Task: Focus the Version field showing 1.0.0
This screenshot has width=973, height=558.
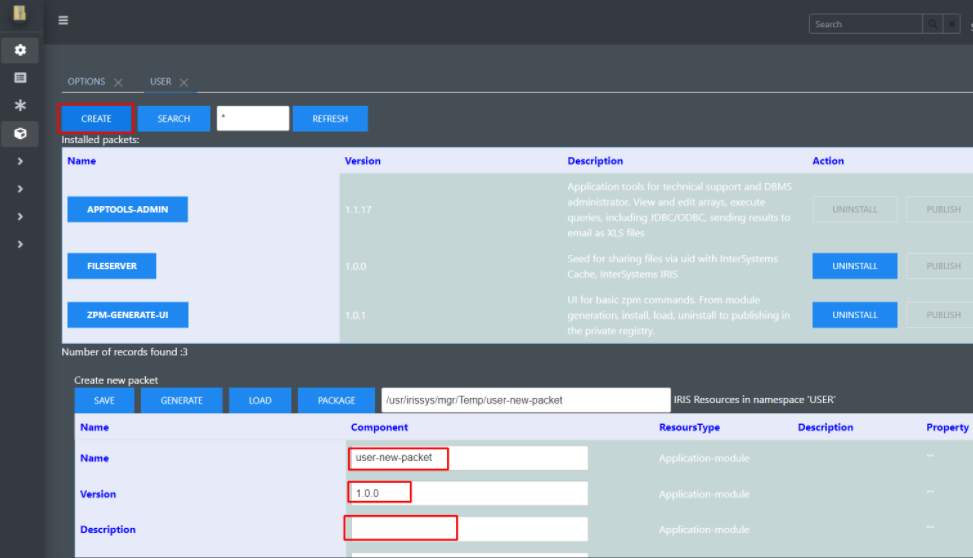Action: click(x=468, y=493)
